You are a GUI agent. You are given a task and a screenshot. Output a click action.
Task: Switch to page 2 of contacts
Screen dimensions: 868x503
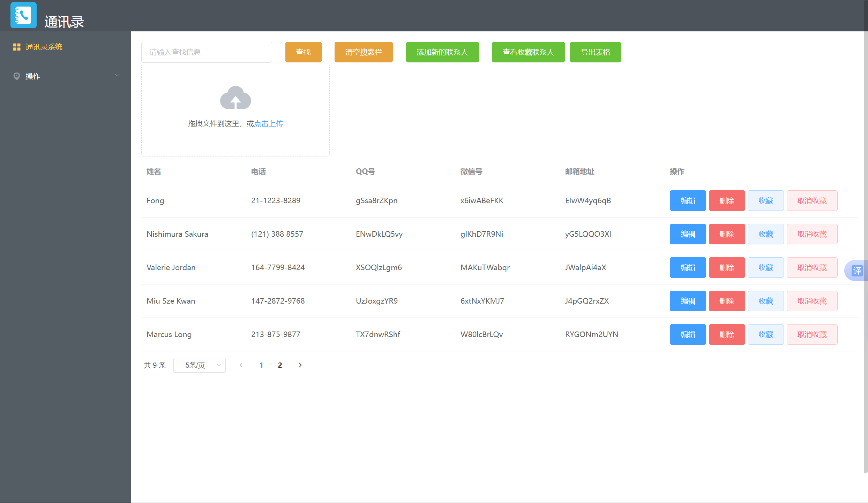pyautogui.click(x=280, y=365)
